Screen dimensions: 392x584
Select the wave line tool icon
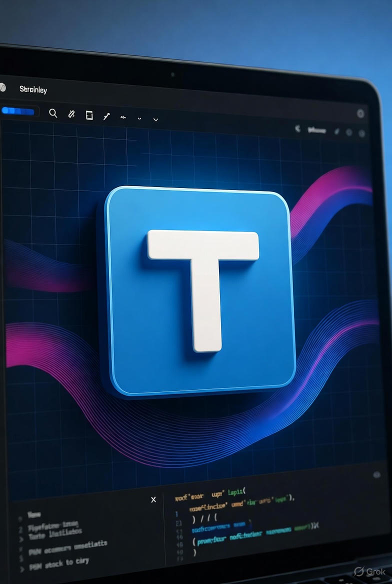123,117
